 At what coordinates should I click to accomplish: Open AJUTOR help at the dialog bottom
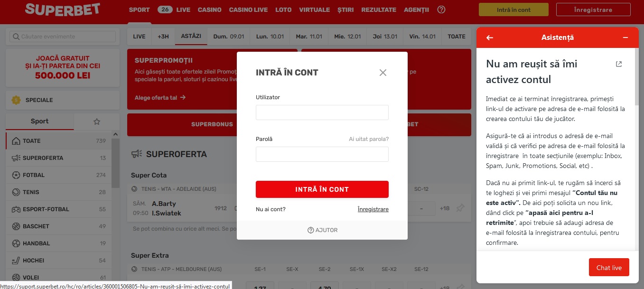[322, 230]
